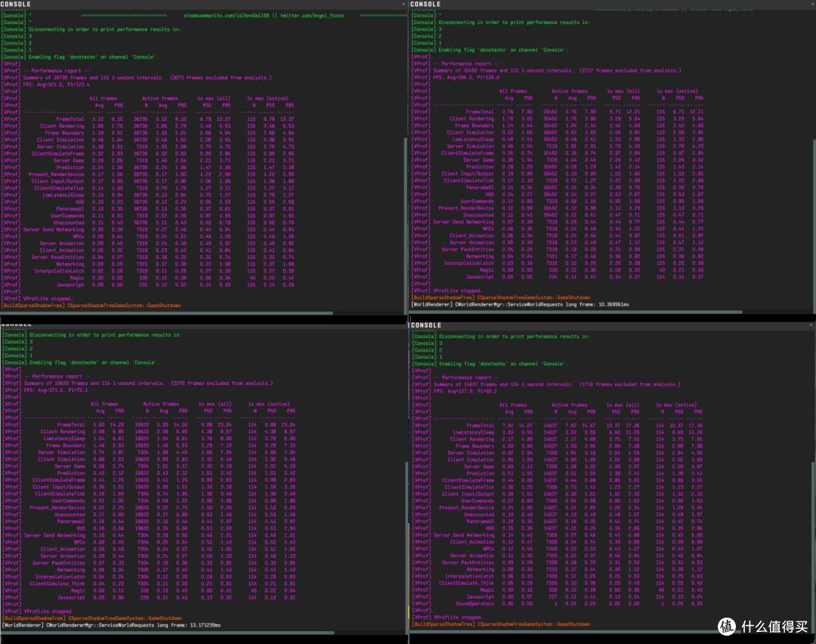Click the vertical scrollbar of top-right console

[x=814, y=223]
